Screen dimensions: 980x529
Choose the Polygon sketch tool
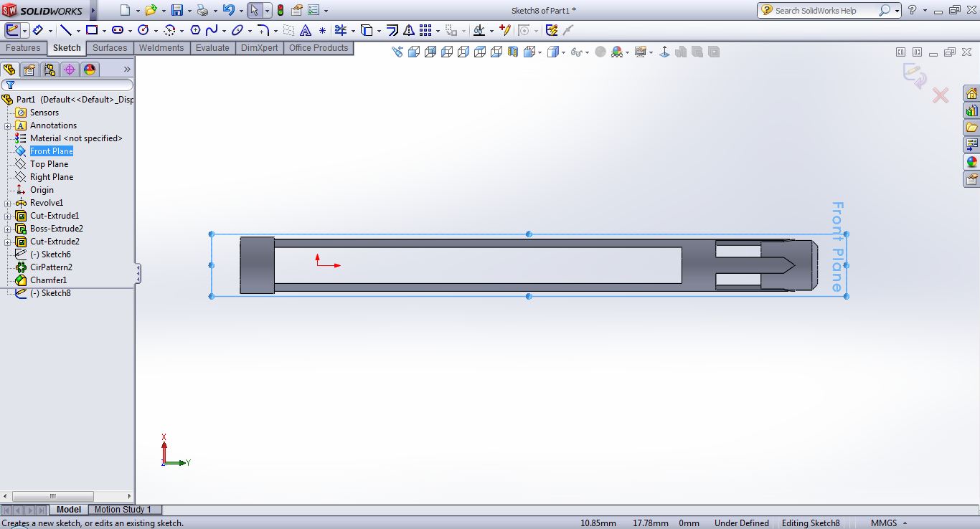click(194, 30)
